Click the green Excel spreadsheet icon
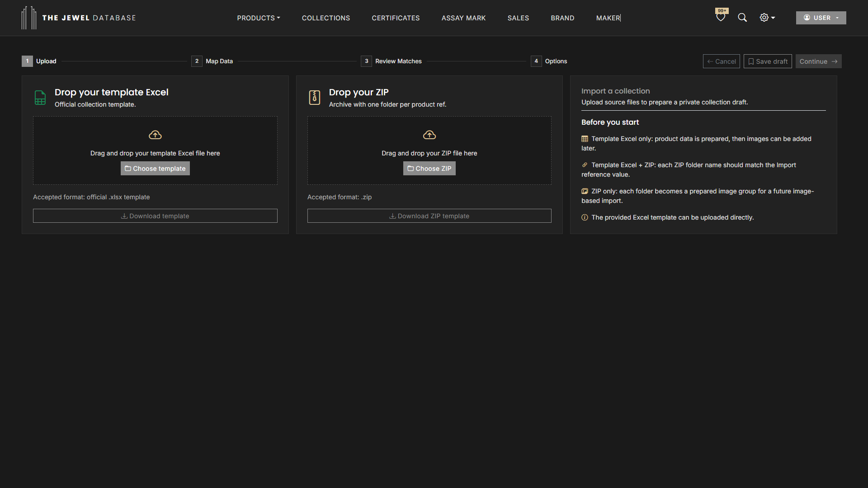This screenshot has height=488, width=868. coord(40,98)
